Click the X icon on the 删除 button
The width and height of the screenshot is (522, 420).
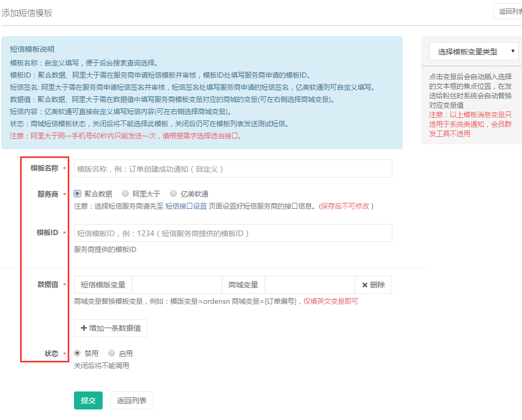(x=364, y=285)
